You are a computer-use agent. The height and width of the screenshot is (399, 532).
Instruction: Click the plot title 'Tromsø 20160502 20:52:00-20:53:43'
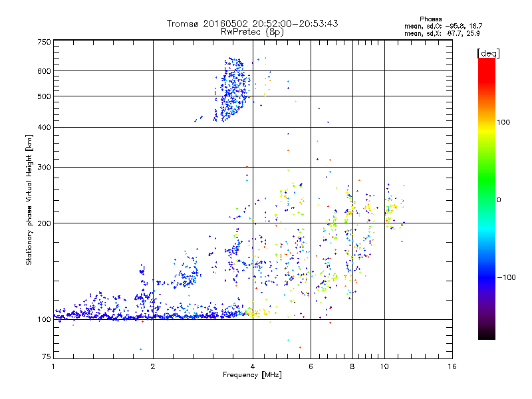[x=252, y=23]
